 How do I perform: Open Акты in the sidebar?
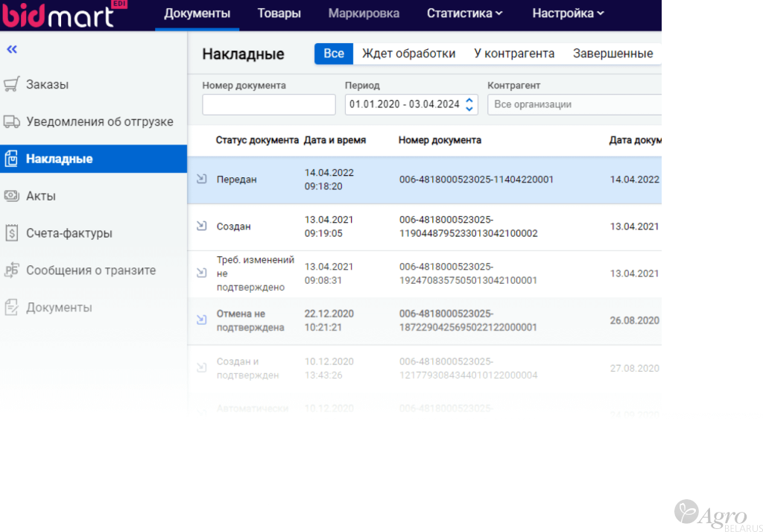coord(41,196)
